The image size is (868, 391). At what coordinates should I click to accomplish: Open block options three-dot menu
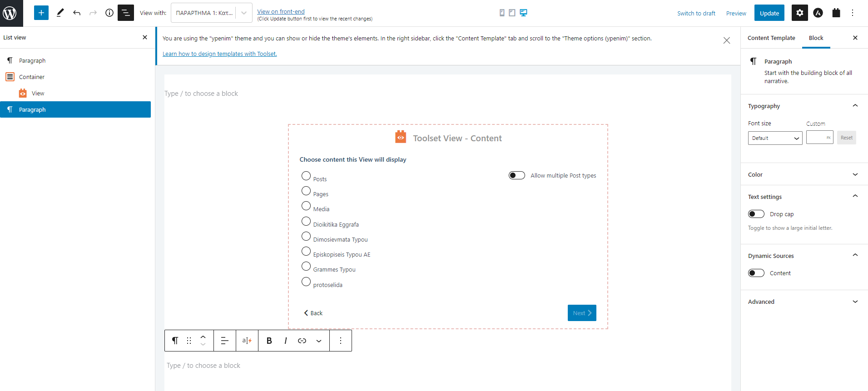341,341
